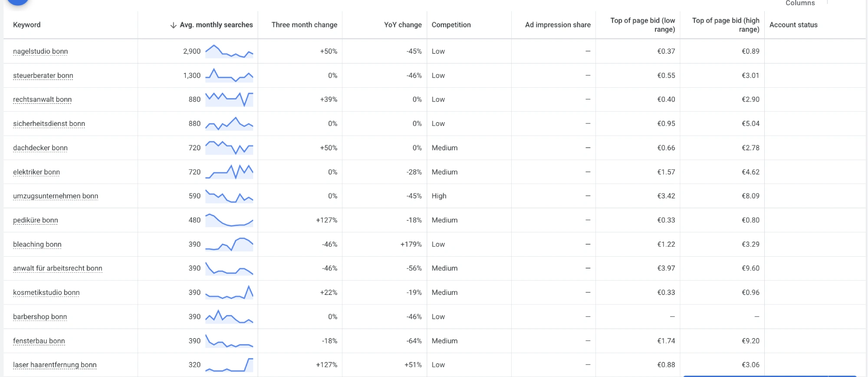This screenshot has width=868, height=377.
Task: Sort table by YoY change header
Action: (403, 25)
